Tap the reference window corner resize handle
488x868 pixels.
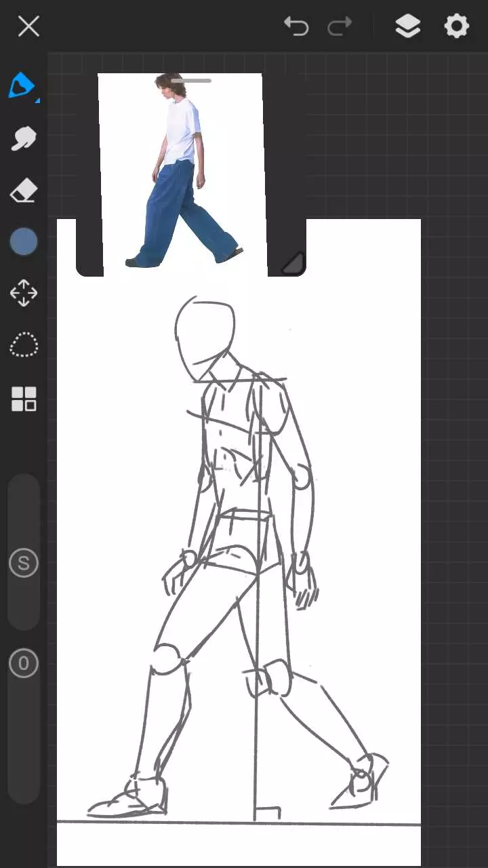(293, 263)
